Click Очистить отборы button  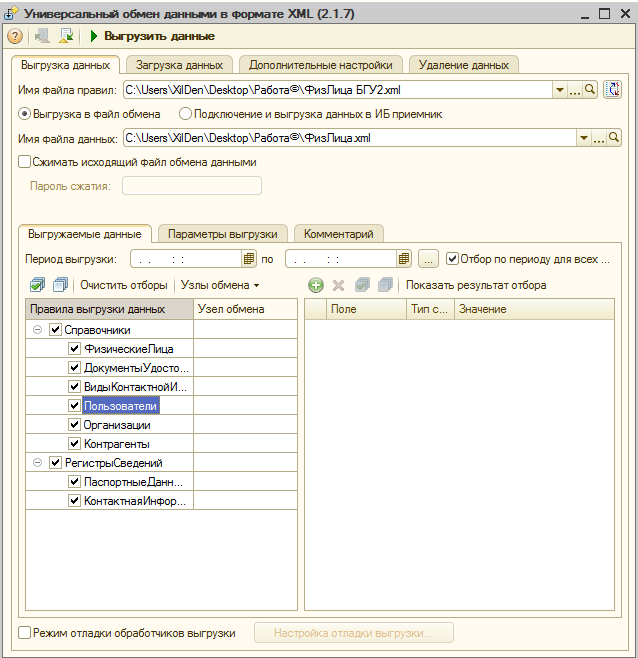(x=123, y=285)
